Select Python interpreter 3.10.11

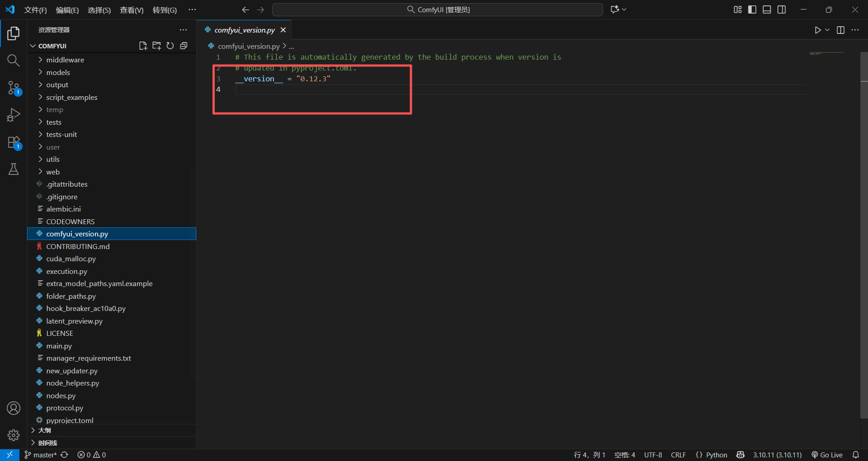[x=777, y=455]
